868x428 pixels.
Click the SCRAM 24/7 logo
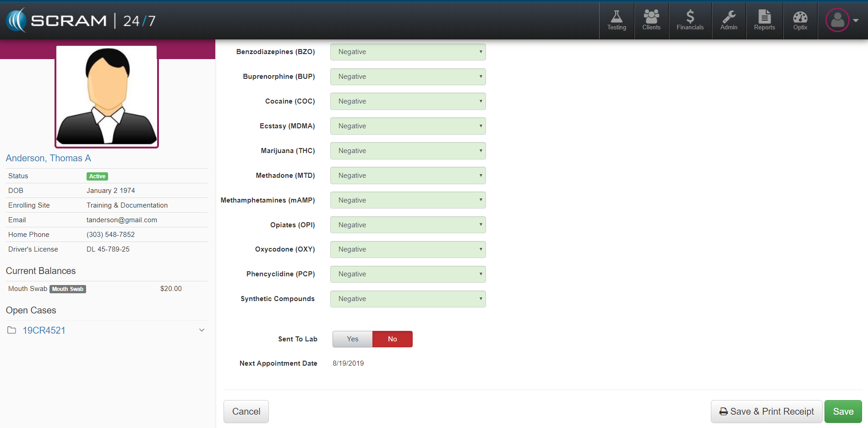tap(81, 21)
